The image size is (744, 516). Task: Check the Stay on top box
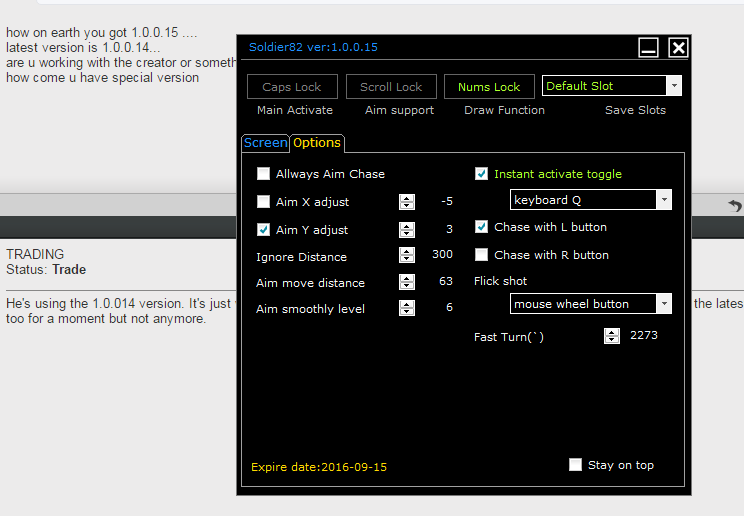pos(575,465)
